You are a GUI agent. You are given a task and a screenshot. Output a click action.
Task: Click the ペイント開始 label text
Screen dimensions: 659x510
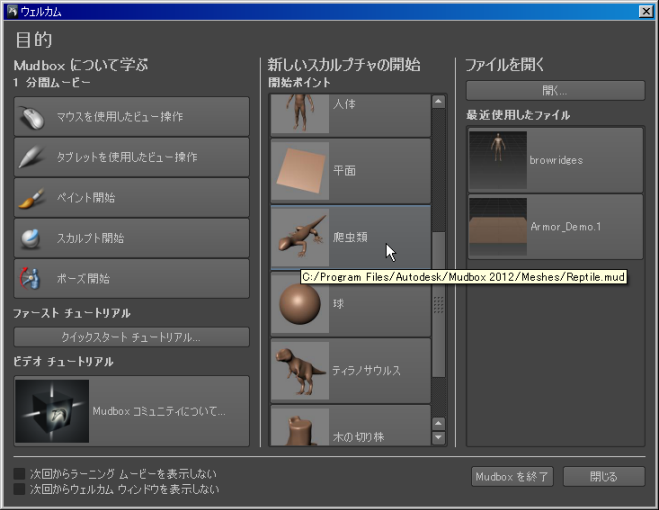(x=86, y=198)
